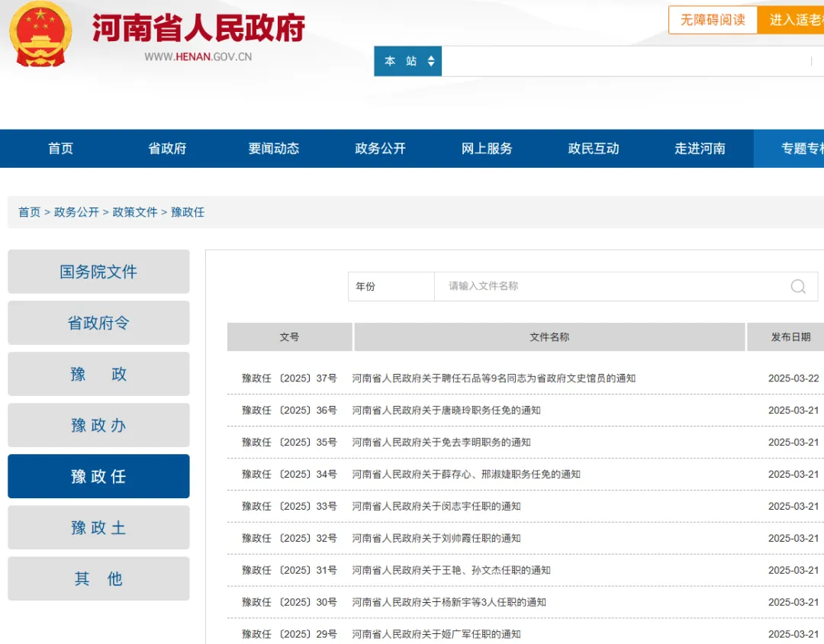Go to 网上服务 in the navigation bar
This screenshot has width=824, height=644.
pyautogui.click(x=487, y=149)
